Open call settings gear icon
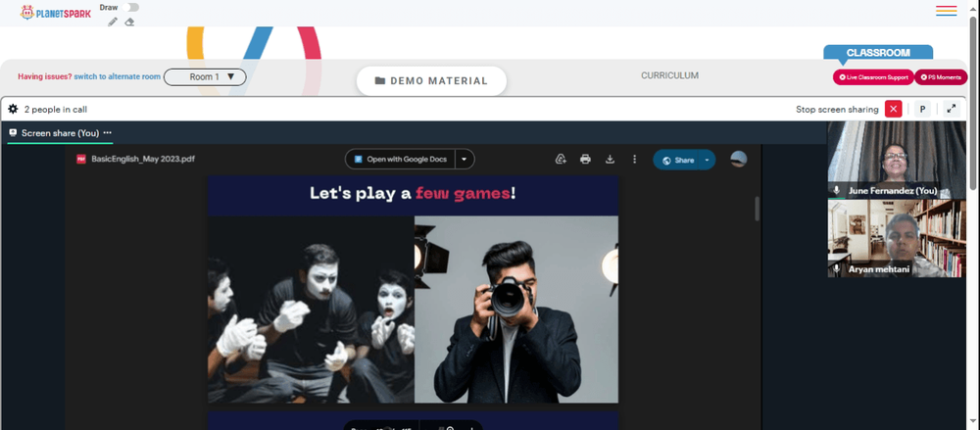980x430 pixels. [13, 109]
